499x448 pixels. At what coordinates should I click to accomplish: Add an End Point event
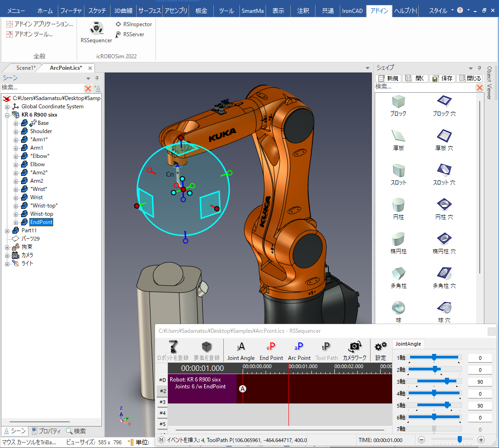(x=271, y=351)
